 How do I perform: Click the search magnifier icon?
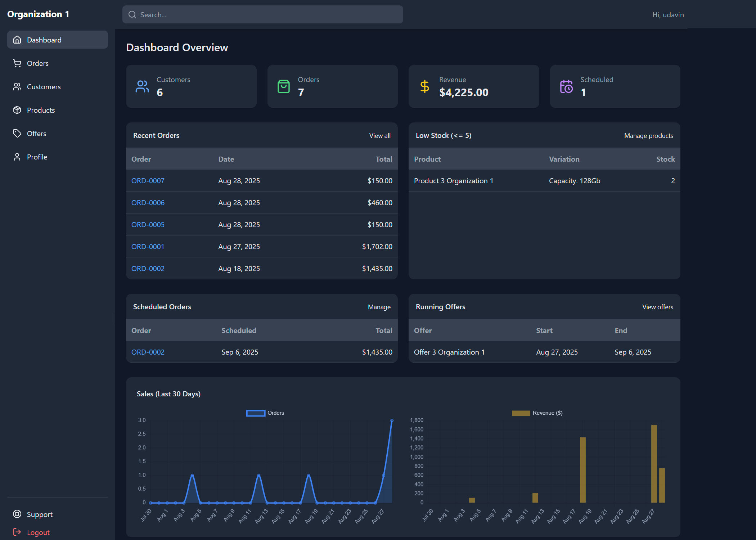pos(132,14)
